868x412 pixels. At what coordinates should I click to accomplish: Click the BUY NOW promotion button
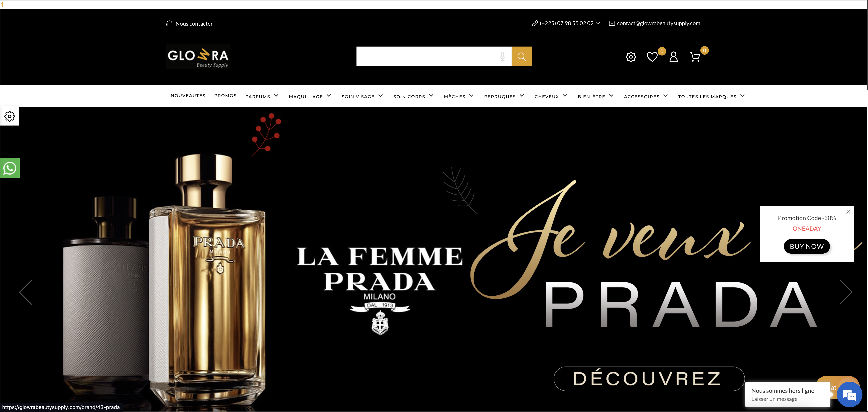(807, 246)
